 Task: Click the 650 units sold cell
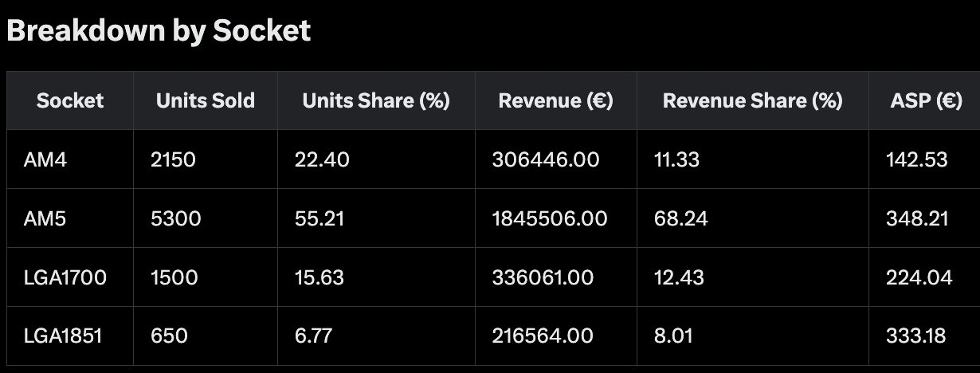pos(206,336)
